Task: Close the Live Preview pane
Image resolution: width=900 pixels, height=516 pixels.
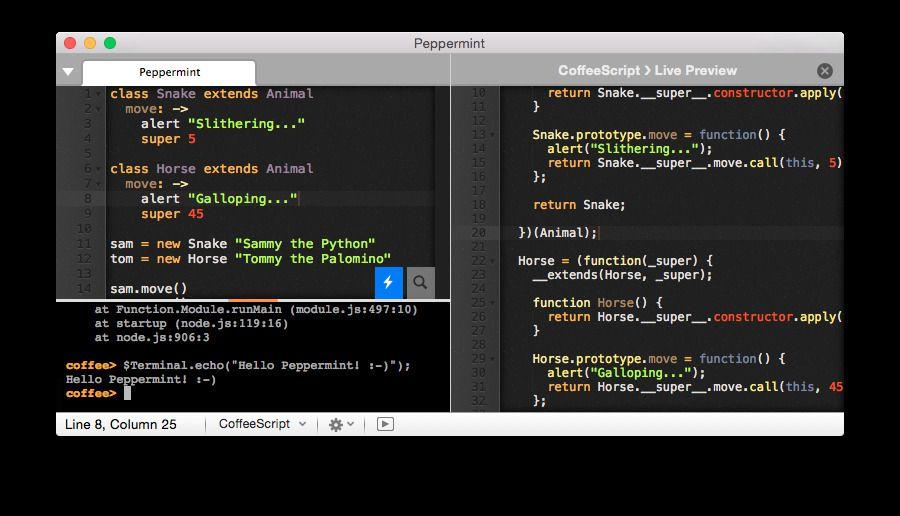Action: (x=825, y=71)
